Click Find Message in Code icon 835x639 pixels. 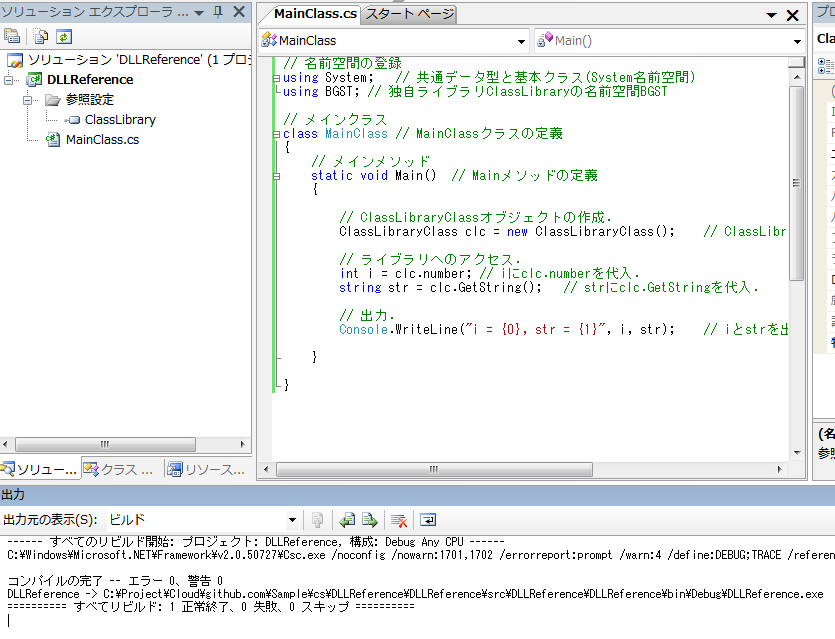(318, 520)
